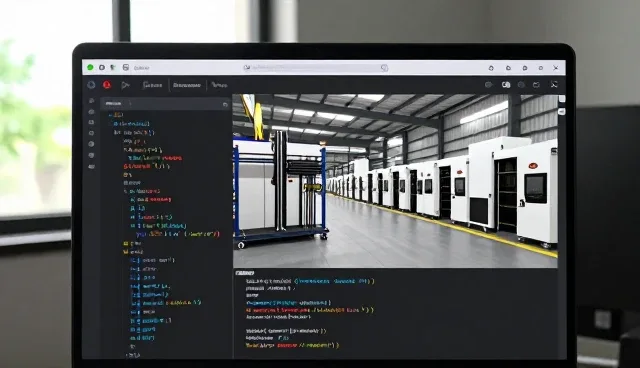
Task: Click the square document icon before the window title
Action: click(126, 67)
